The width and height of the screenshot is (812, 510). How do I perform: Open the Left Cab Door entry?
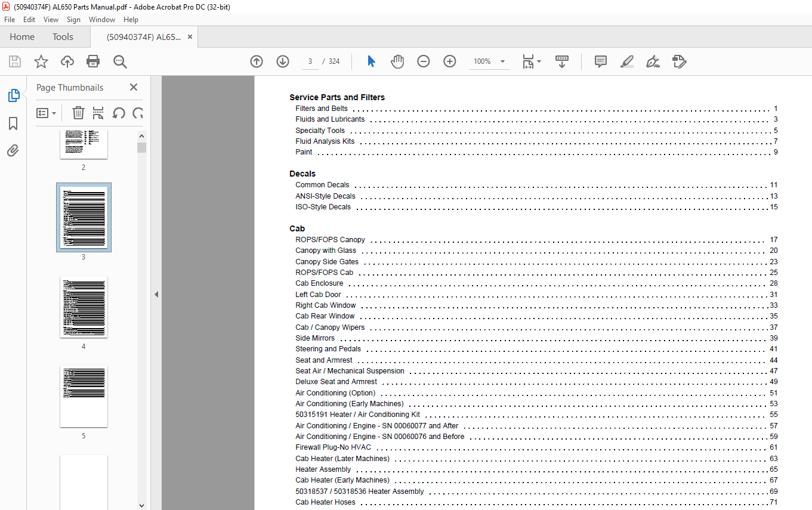(536, 295)
